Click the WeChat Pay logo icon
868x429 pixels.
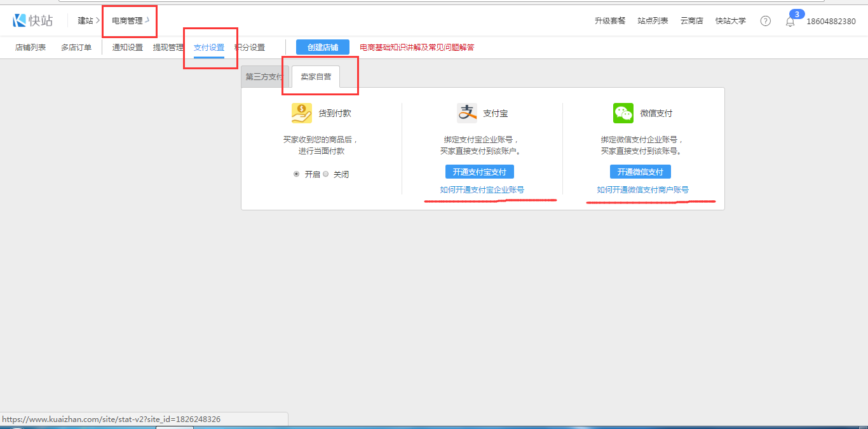(623, 113)
